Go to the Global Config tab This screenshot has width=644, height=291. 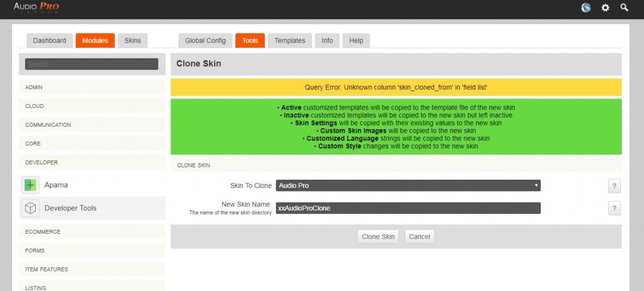[x=205, y=41]
